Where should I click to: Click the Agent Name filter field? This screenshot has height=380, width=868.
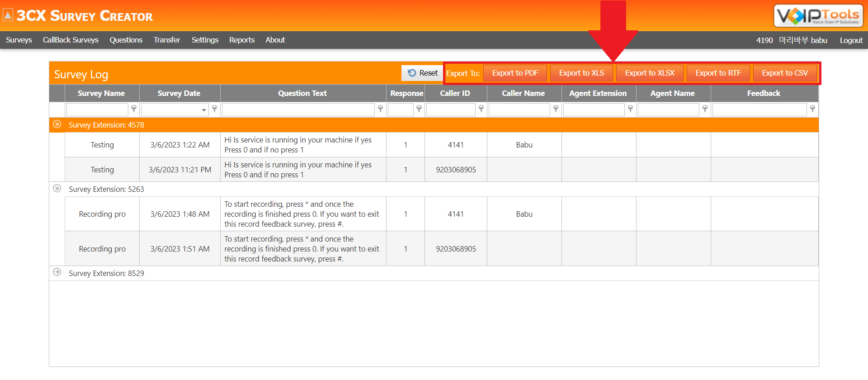(x=668, y=109)
